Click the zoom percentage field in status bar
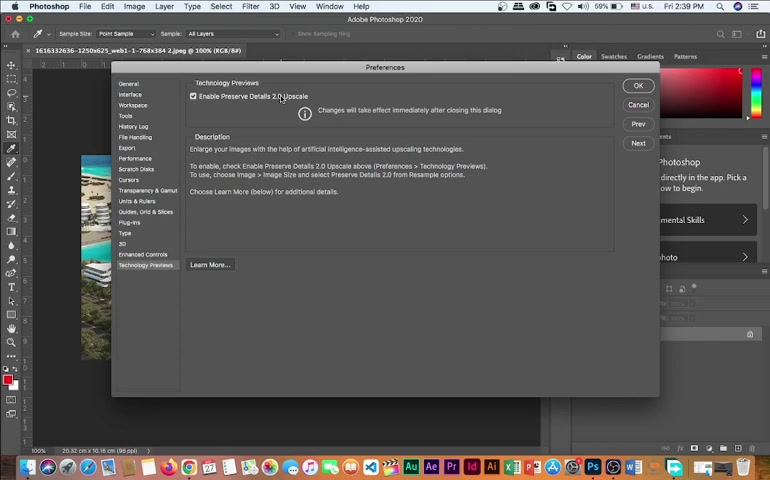Image resolution: width=770 pixels, height=480 pixels. (38, 451)
